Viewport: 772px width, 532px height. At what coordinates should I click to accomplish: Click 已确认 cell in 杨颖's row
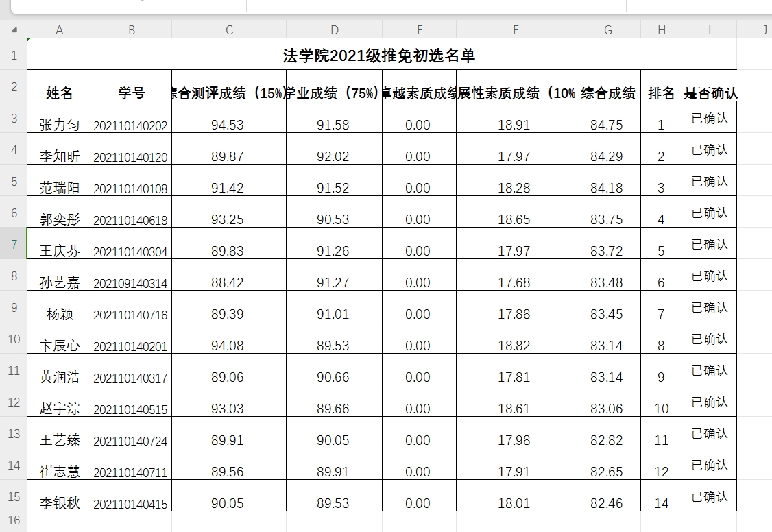(x=710, y=307)
